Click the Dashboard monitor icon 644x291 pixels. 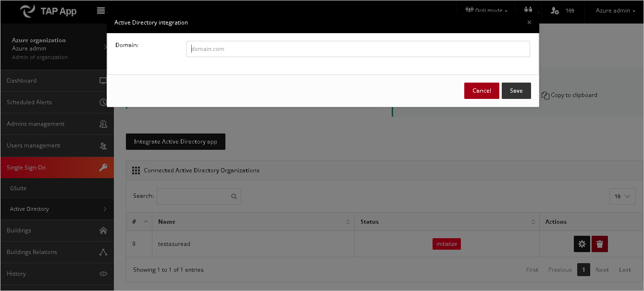[x=103, y=80]
